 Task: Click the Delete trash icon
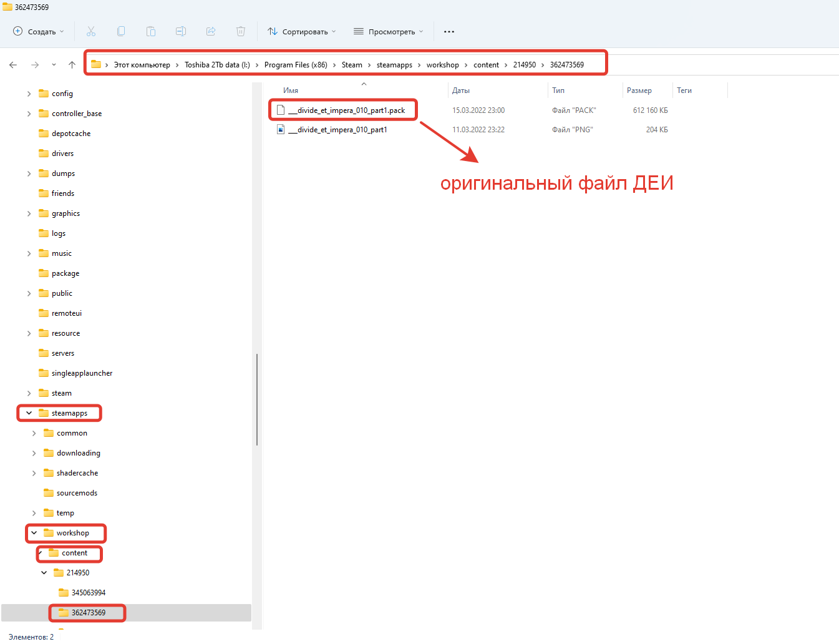click(x=241, y=31)
